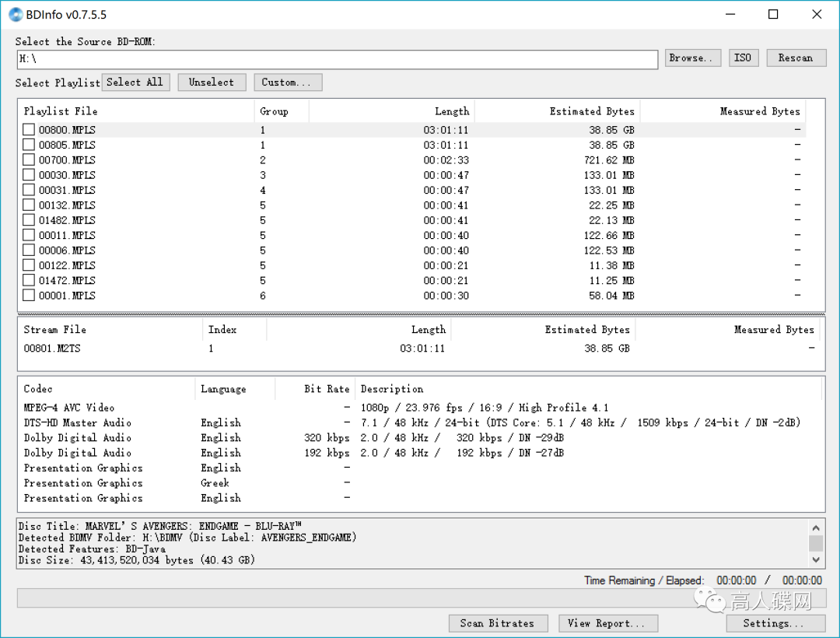Select the Greek Presentation Graphics row

(x=421, y=482)
